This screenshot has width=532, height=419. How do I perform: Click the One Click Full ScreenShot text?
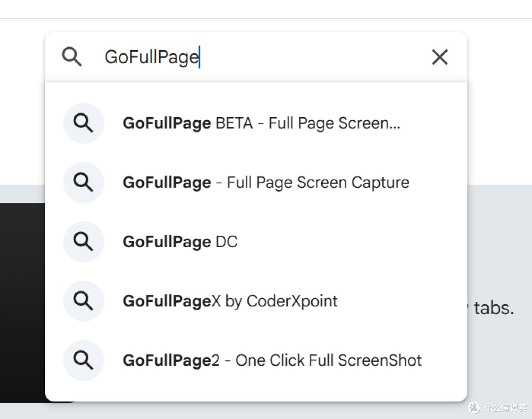click(x=329, y=360)
